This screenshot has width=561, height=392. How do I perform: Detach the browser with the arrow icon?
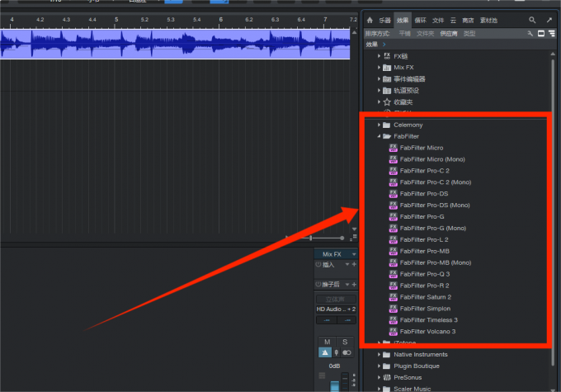[x=549, y=20]
